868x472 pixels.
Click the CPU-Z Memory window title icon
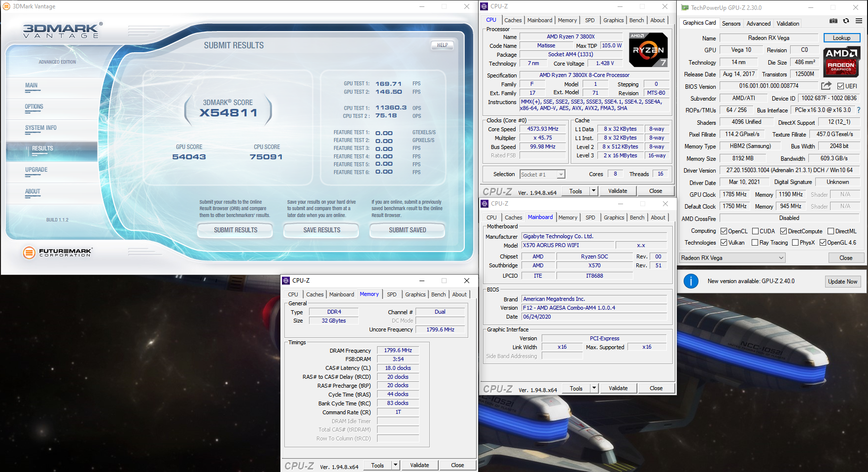coord(286,281)
